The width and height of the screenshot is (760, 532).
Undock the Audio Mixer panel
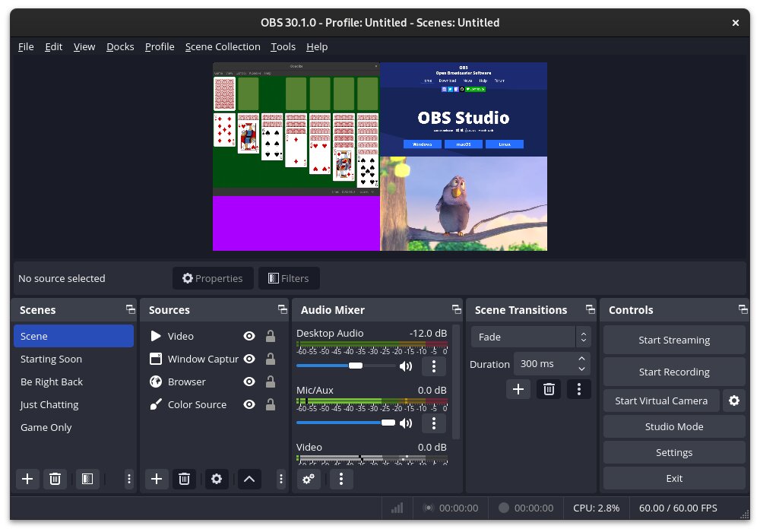[457, 309]
